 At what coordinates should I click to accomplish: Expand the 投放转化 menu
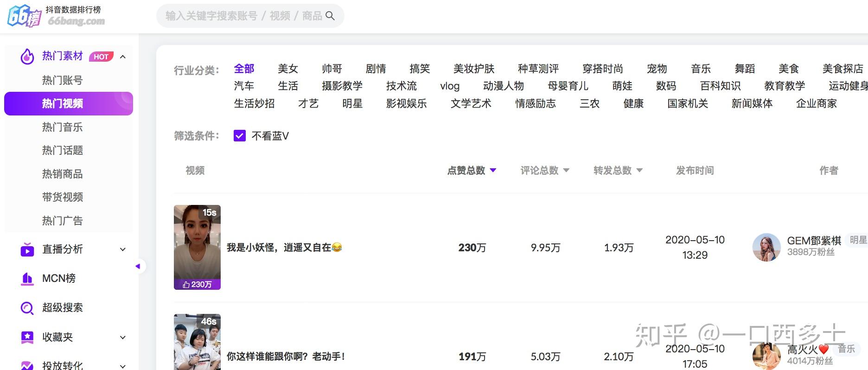(x=123, y=366)
